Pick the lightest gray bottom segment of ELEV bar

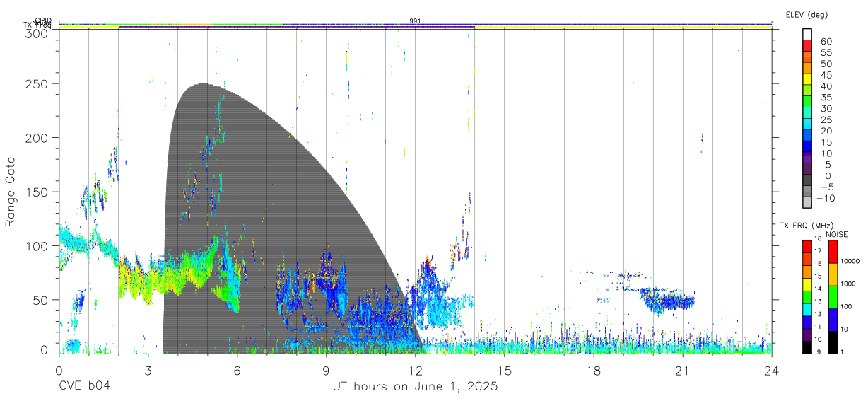pos(808,202)
